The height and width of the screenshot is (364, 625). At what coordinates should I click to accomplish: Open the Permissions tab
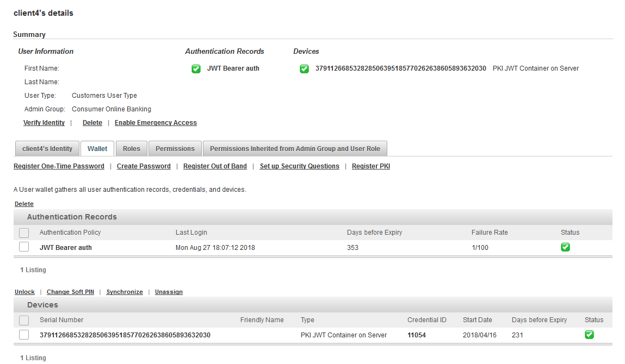(x=175, y=148)
